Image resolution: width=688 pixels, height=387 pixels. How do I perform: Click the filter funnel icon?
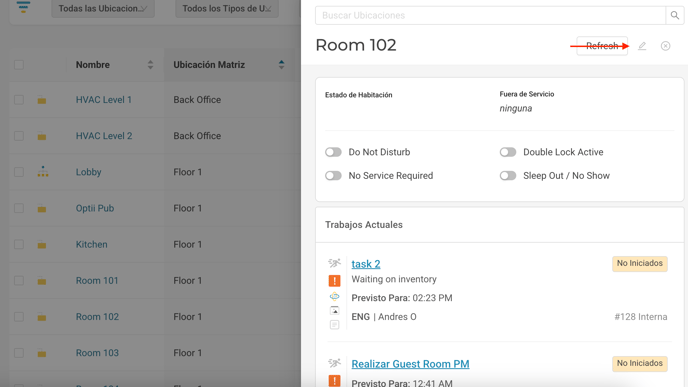[23, 7]
